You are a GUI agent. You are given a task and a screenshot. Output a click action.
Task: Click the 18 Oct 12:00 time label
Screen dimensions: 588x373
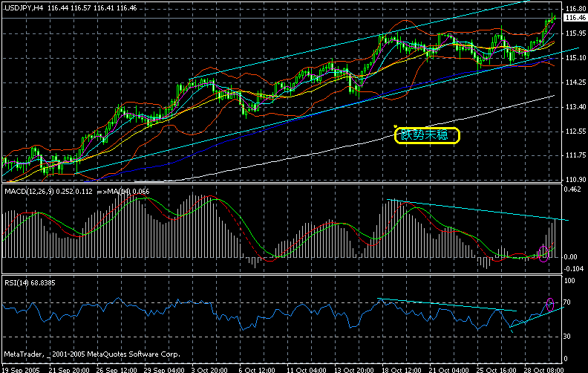(402, 370)
